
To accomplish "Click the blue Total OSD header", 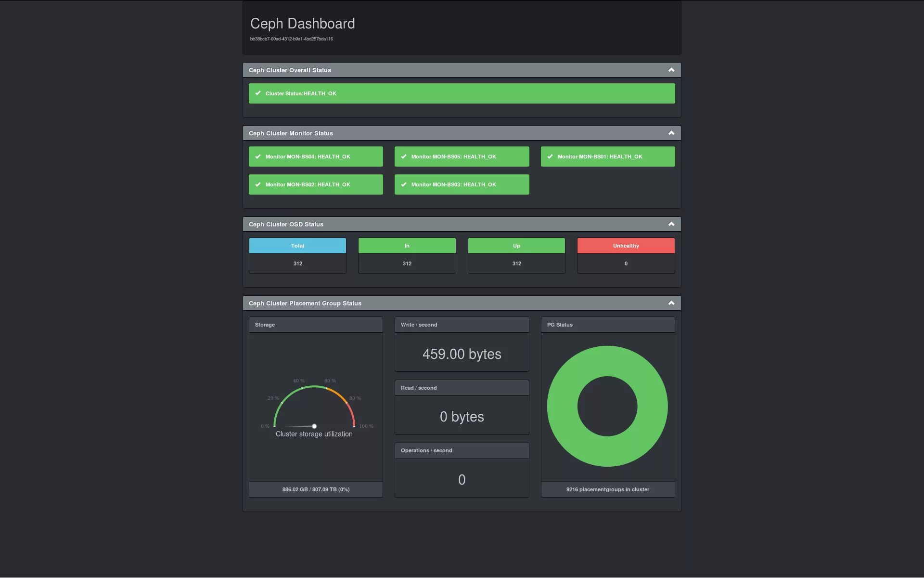I will click(297, 246).
